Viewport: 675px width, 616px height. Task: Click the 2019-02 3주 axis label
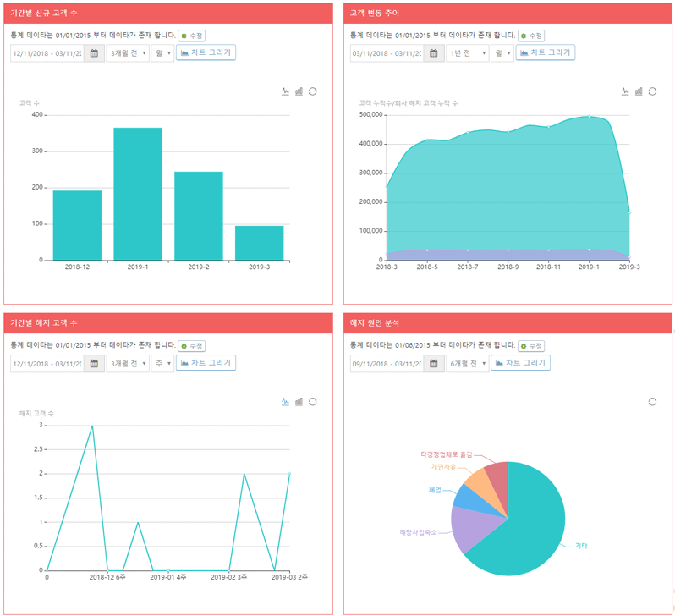point(229,577)
